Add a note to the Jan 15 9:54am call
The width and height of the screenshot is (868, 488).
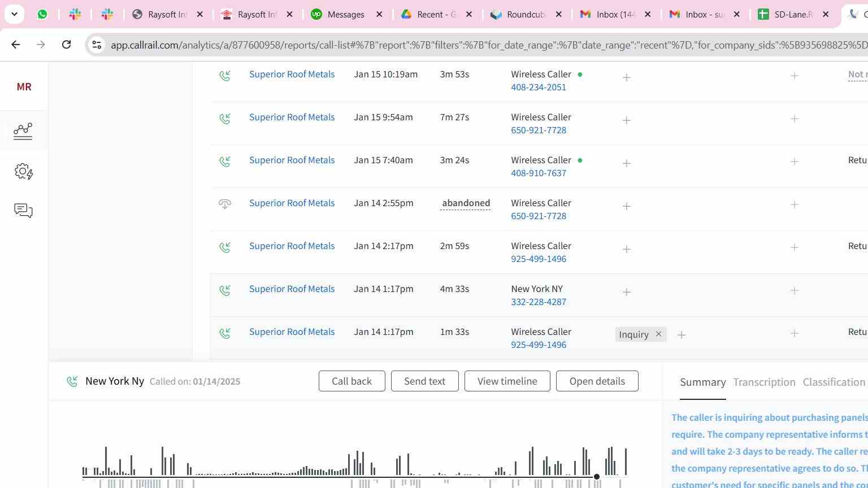click(794, 119)
